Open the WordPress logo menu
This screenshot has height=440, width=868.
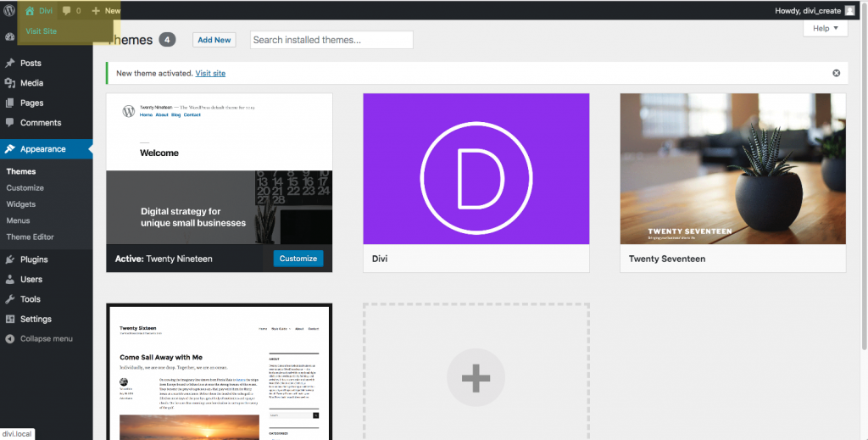pyautogui.click(x=9, y=10)
